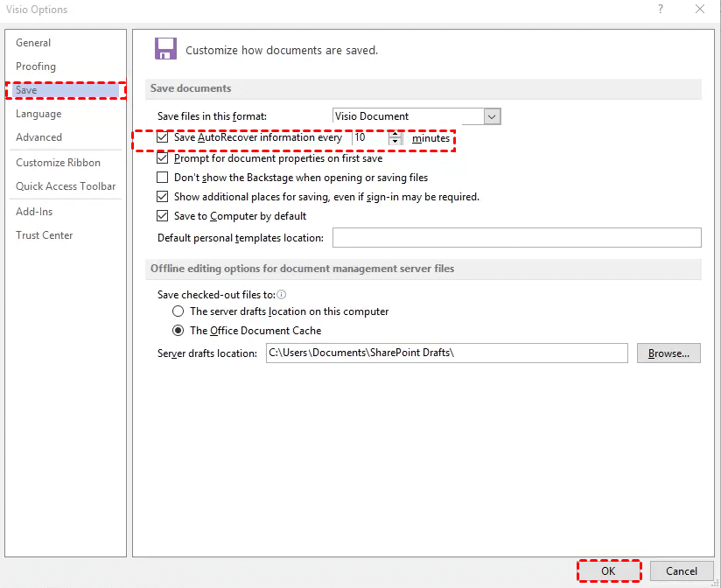Image resolution: width=721 pixels, height=588 pixels.
Task: Click the info icon beside Save checked-out files to
Action: [x=282, y=294]
